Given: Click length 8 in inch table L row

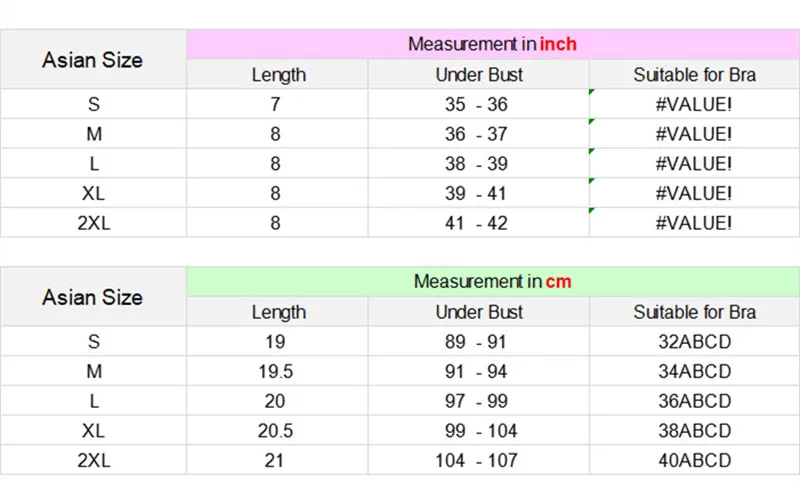Looking at the screenshot, I should click(278, 163).
